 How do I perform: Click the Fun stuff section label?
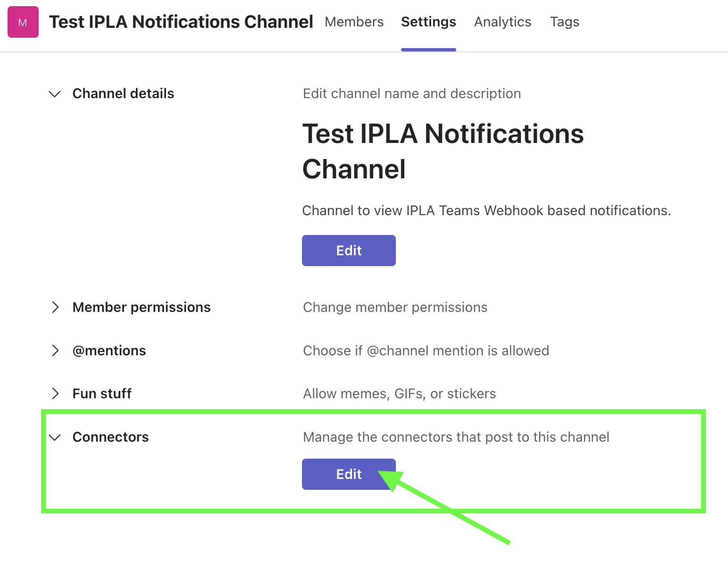coord(102,394)
